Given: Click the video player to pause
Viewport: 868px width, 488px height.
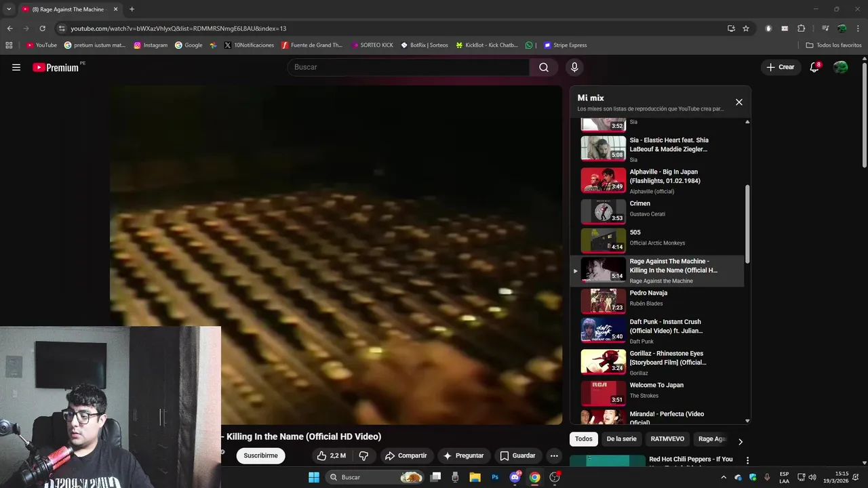Looking at the screenshot, I should [x=336, y=255].
